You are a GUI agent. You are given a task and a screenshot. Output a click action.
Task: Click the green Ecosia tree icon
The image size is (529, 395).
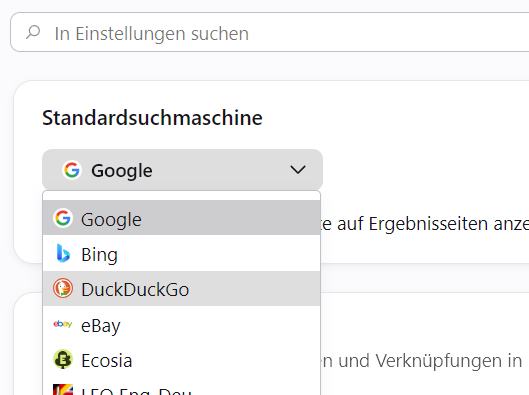63,359
